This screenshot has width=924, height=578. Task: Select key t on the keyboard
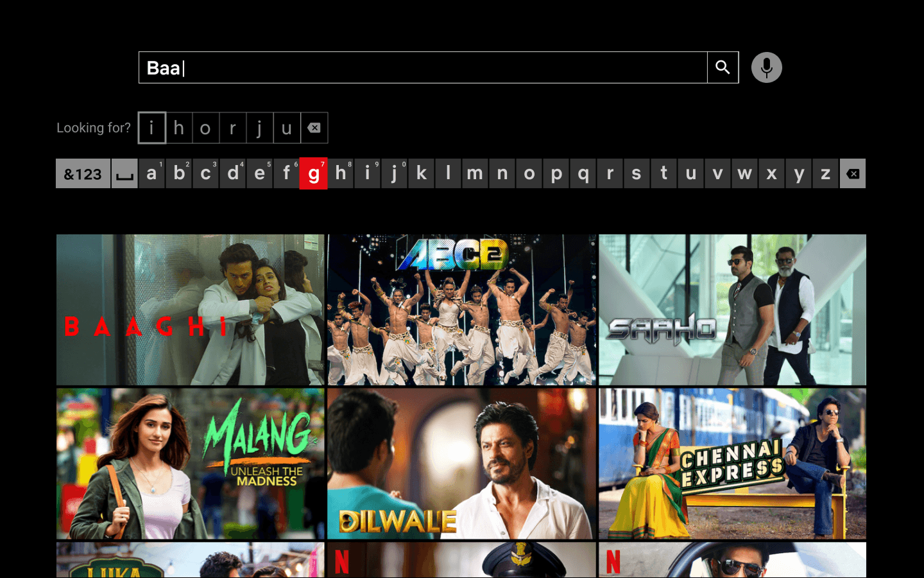[664, 173]
